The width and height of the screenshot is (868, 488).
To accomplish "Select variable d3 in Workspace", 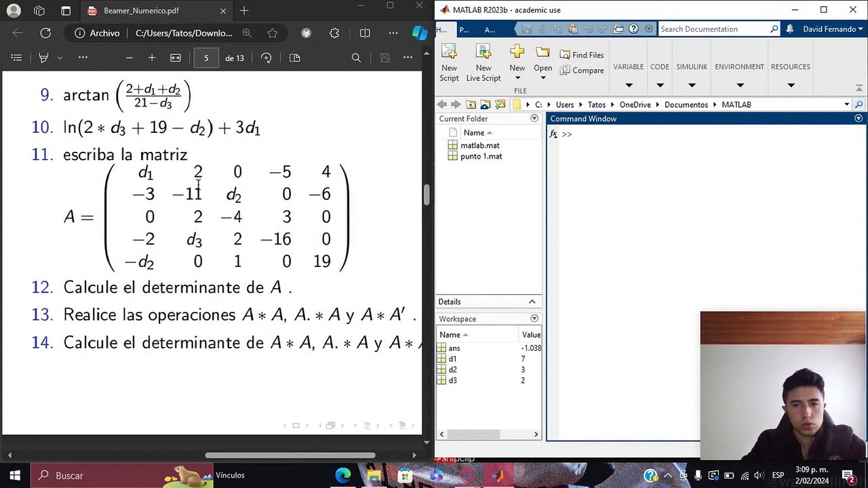I will [x=452, y=380].
